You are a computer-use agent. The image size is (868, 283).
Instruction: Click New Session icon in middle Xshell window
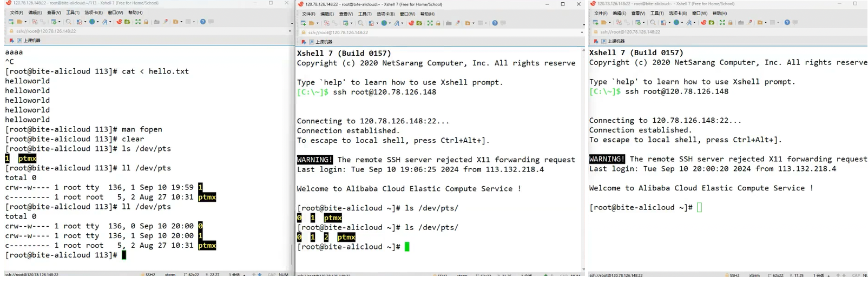pos(303,23)
